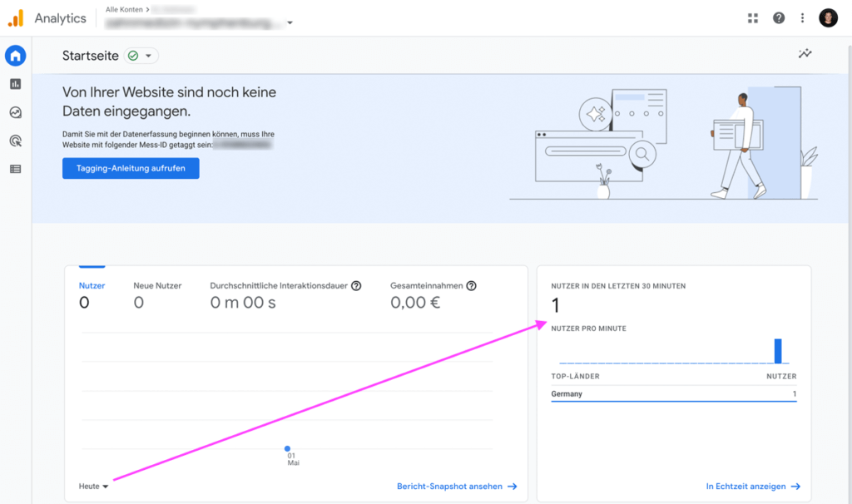Open the In Echtzeit anzeigen link

753,487
